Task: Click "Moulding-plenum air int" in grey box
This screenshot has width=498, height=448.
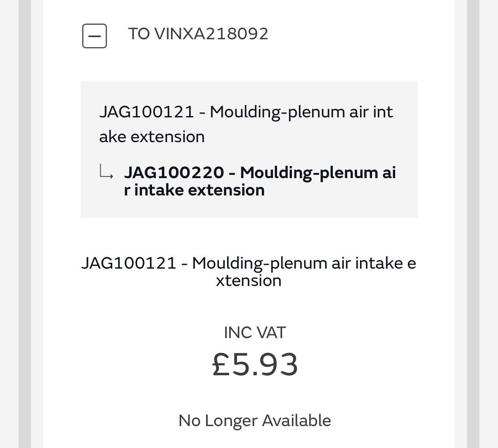Action: click(x=301, y=112)
